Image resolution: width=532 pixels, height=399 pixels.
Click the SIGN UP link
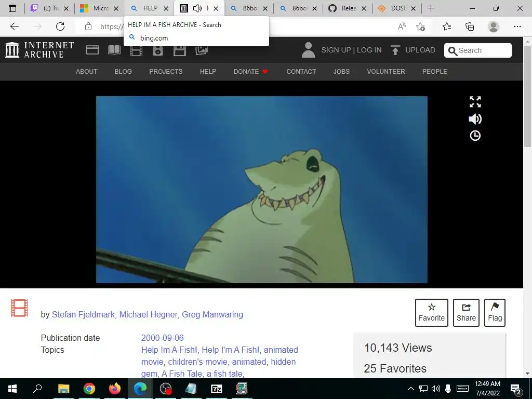[336, 50]
